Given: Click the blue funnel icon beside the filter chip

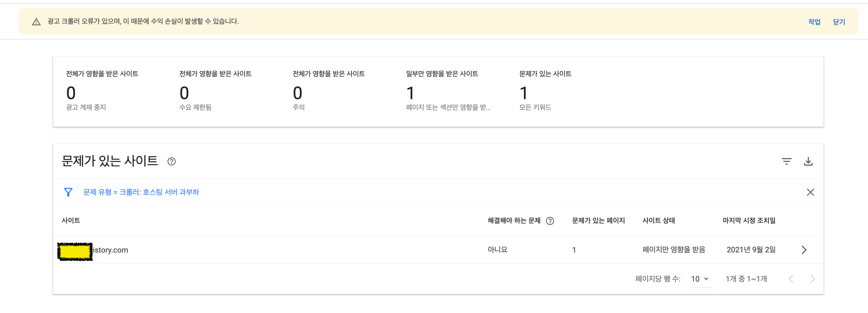Looking at the screenshot, I should coord(68,192).
